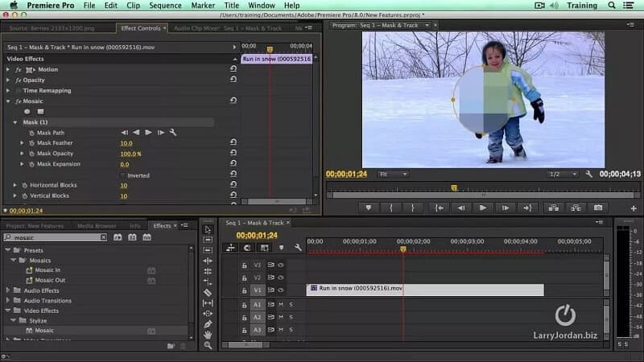644x362 pixels.
Task: Open the Title menu
Action: (x=231, y=6)
